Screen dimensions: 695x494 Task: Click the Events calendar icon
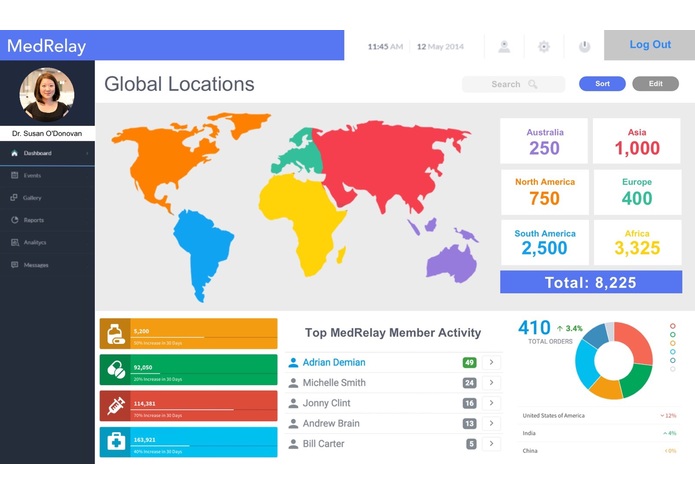(x=15, y=175)
